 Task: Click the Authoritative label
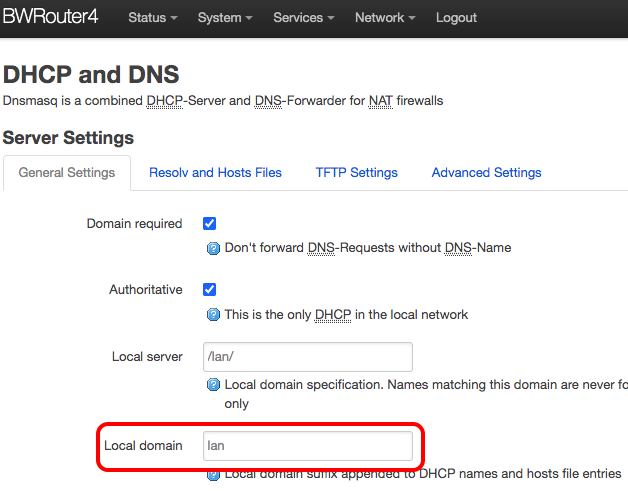146,289
